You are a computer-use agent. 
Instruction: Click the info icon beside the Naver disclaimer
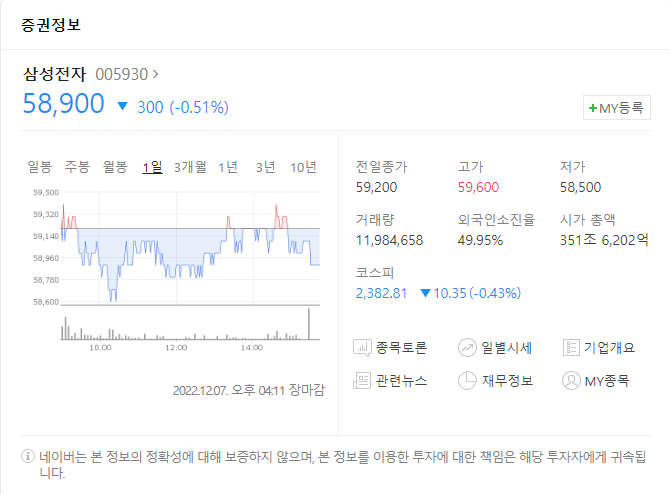point(28,456)
